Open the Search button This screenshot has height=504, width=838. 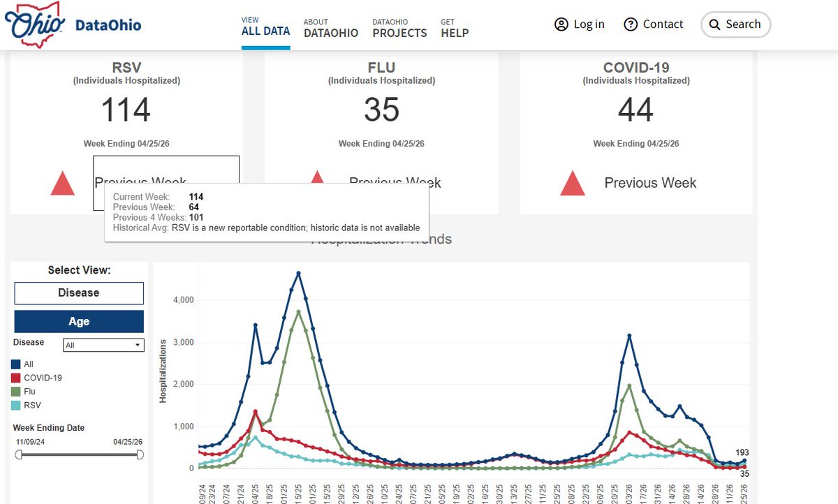click(x=736, y=24)
